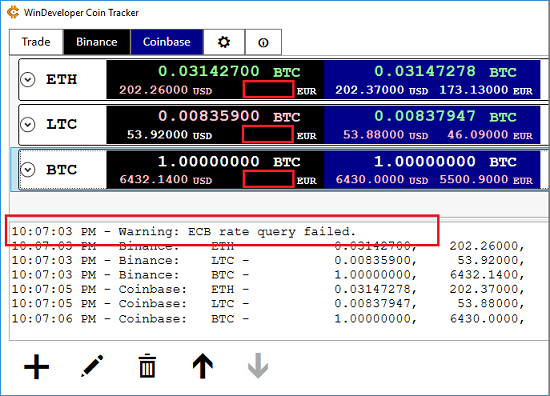The height and width of the screenshot is (396, 550).
Task: Open the info tab icon
Action: [x=263, y=42]
